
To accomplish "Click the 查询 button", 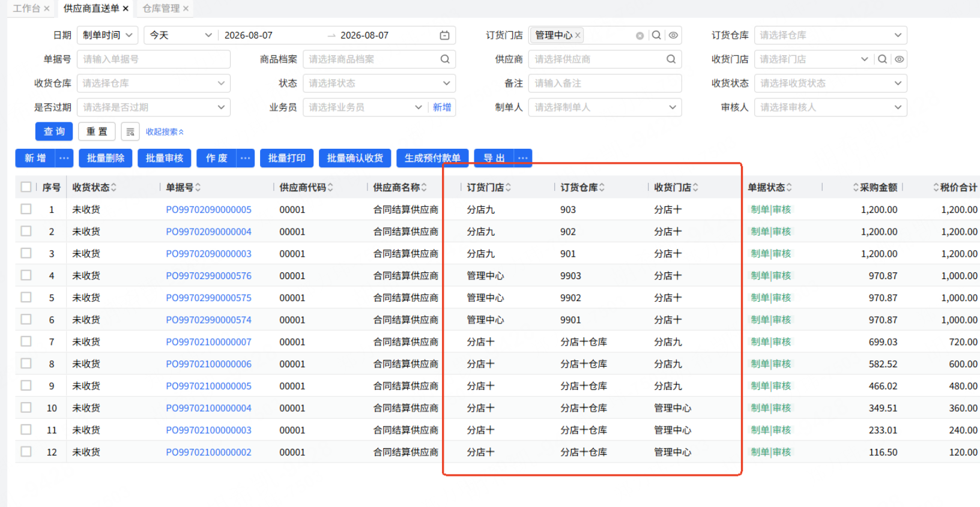I will click(x=54, y=131).
